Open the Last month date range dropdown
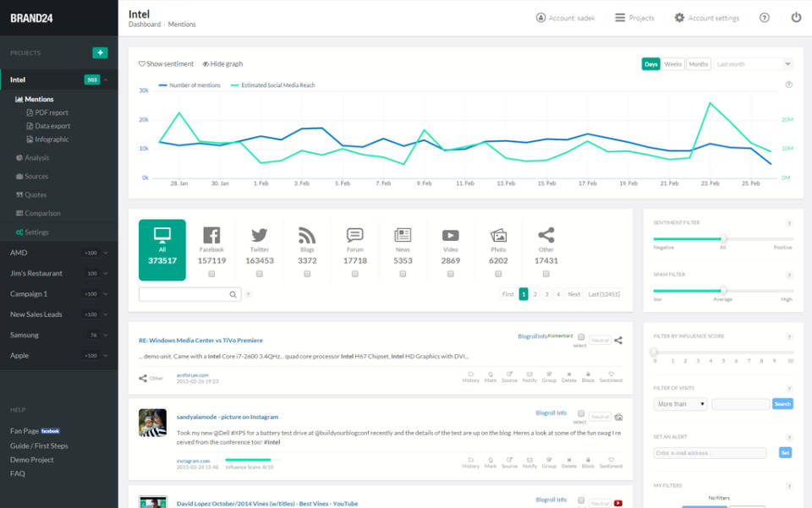 pos(753,64)
